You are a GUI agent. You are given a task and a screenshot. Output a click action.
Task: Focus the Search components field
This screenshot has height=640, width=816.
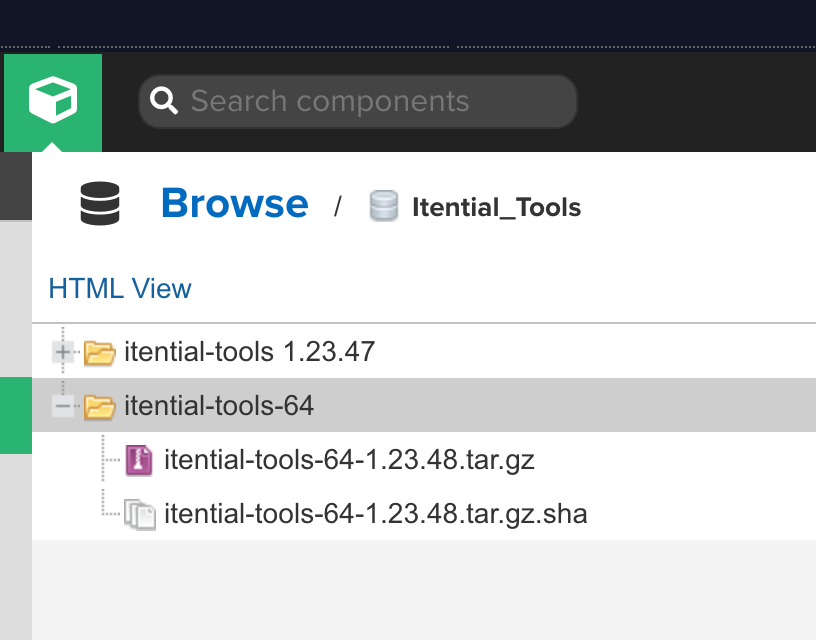(370, 101)
